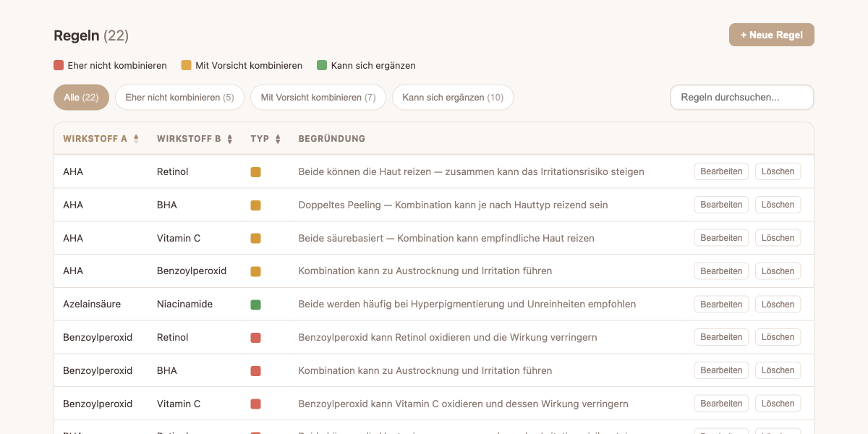
Task: Edit the AHA–BHA rule via Bearbeiten
Action: coord(721,205)
